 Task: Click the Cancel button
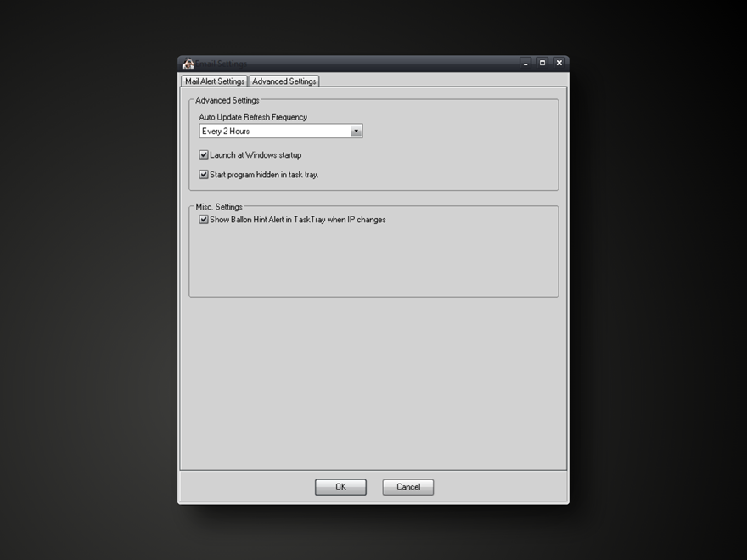coord(407,487)
